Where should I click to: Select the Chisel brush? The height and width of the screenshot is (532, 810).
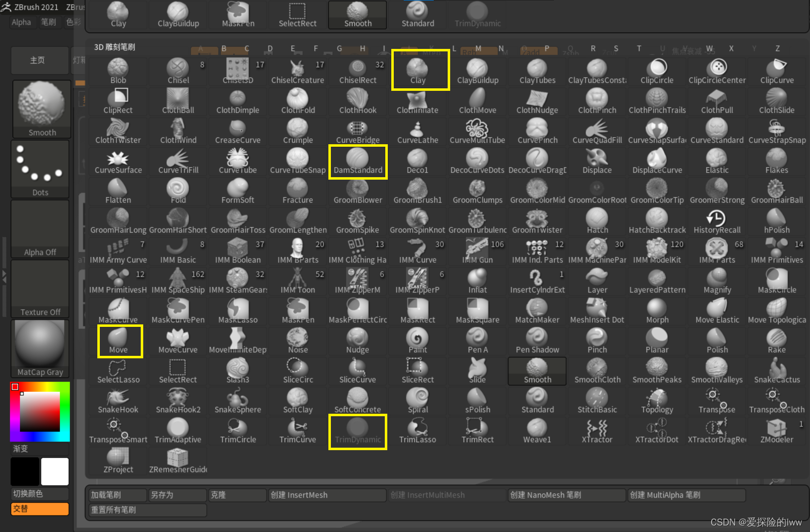[178, 71]
